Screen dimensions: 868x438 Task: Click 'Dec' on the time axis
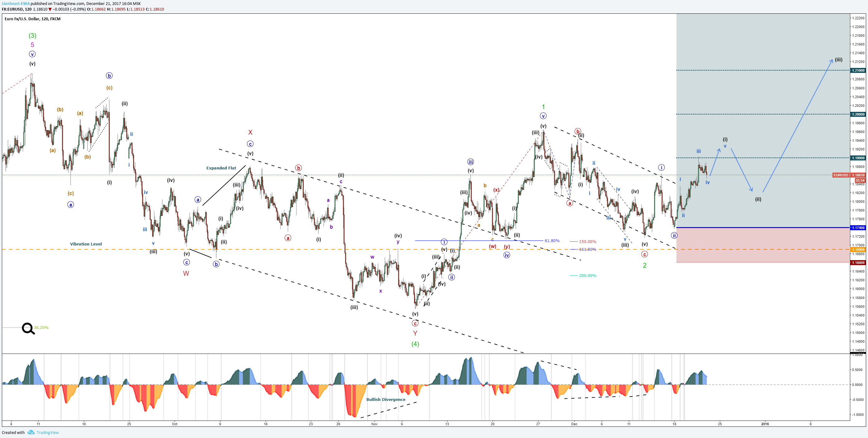pos(574,424)
